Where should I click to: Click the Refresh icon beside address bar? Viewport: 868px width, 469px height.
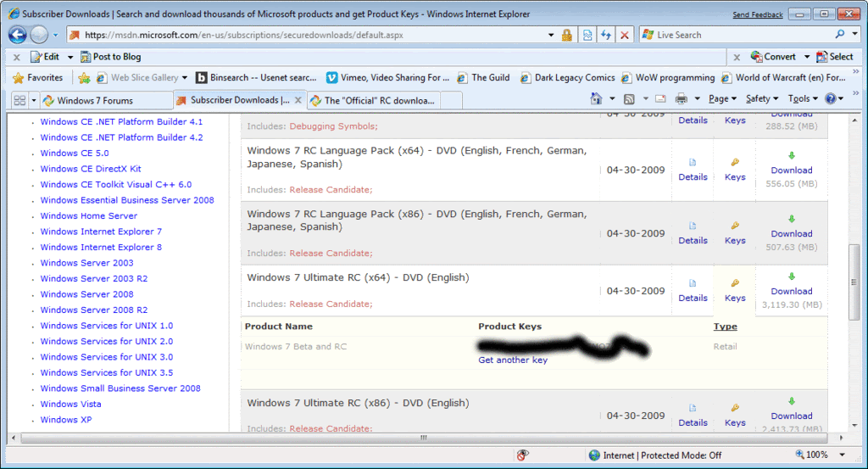(x=606, y=35)
